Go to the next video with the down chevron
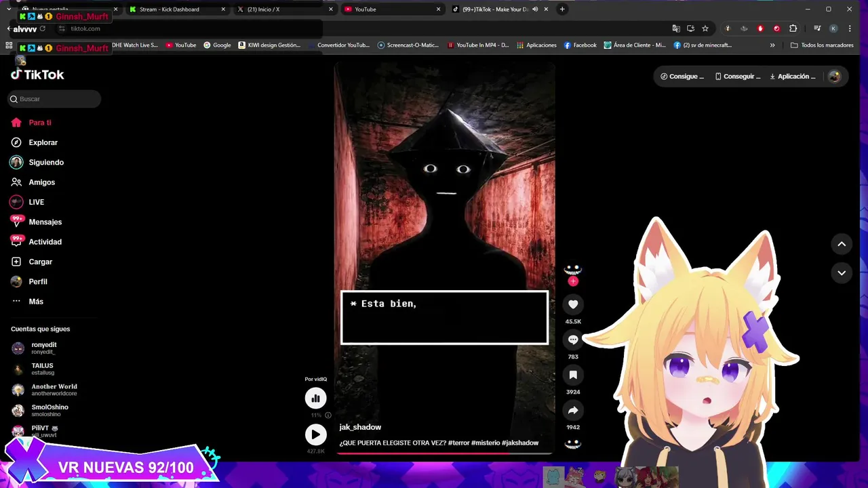Screen dimensions: 868x488 (x=842, y=272)
